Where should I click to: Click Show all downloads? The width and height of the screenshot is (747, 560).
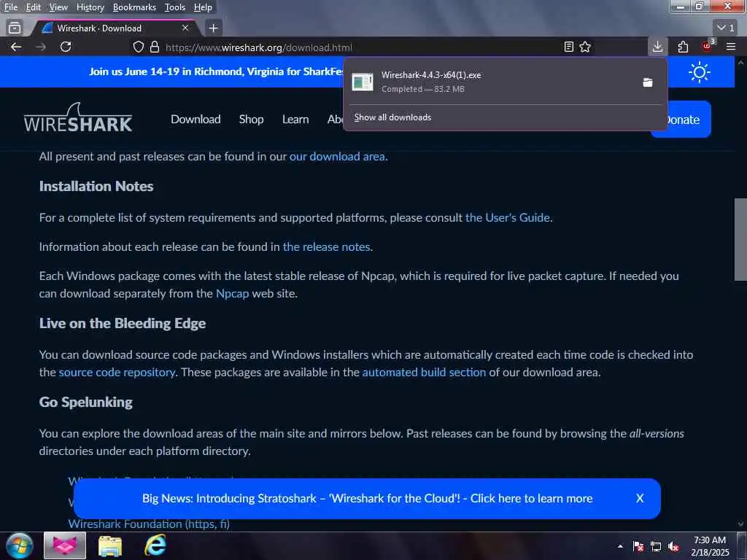pyautogui.click(x=392, y=117)
